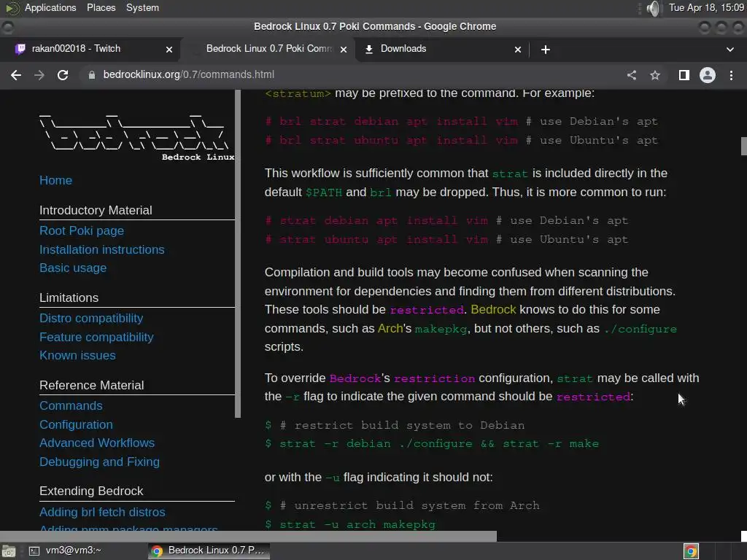Screen dimensions: 747x560
Task: Open the Installation instructions link
Action: (102, 249)
